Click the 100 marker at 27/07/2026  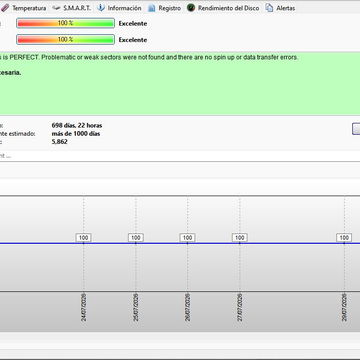point(240,238)
